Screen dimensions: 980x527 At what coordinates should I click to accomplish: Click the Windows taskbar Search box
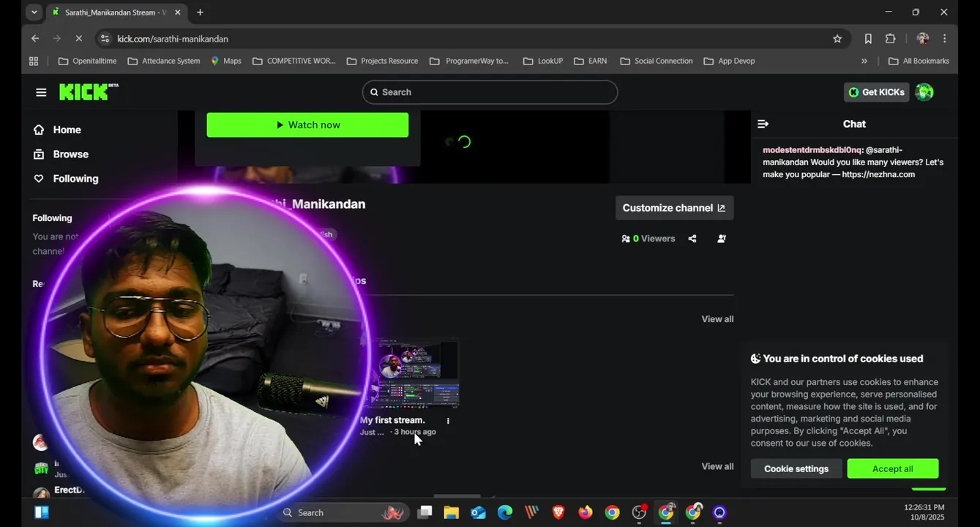click(343, 512)
